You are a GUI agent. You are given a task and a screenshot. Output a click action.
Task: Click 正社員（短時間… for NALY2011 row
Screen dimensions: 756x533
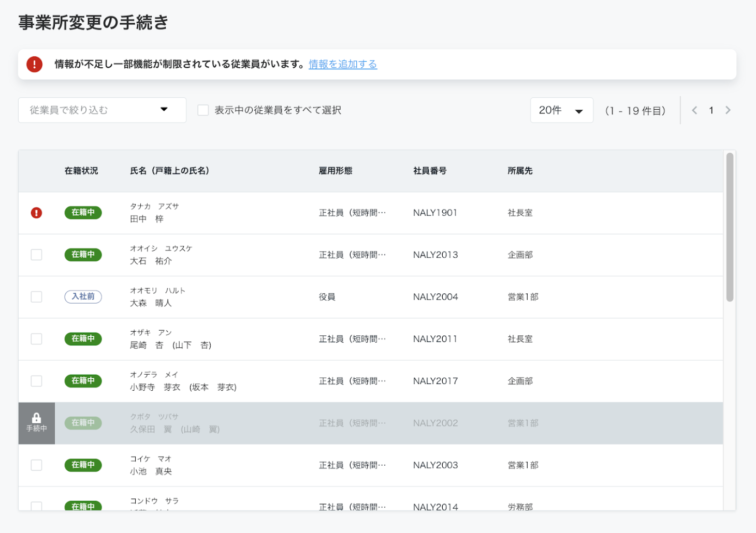[x=352, y=339]
